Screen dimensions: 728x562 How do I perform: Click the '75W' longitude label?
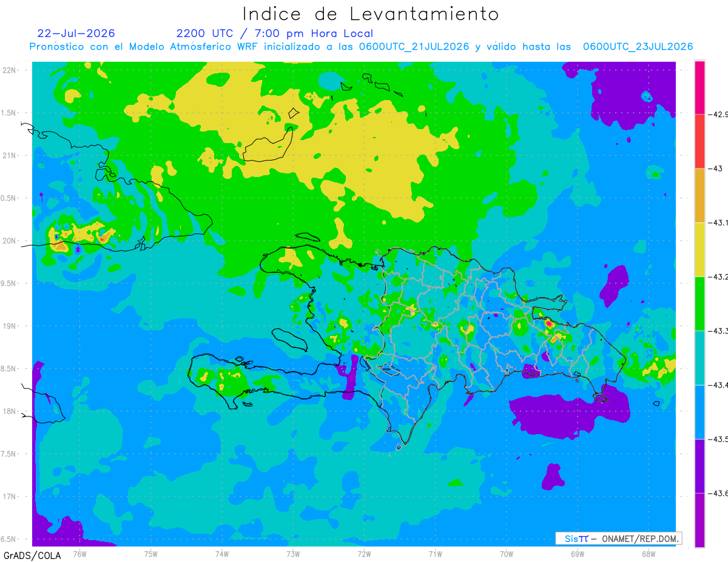tap(151, 554)
